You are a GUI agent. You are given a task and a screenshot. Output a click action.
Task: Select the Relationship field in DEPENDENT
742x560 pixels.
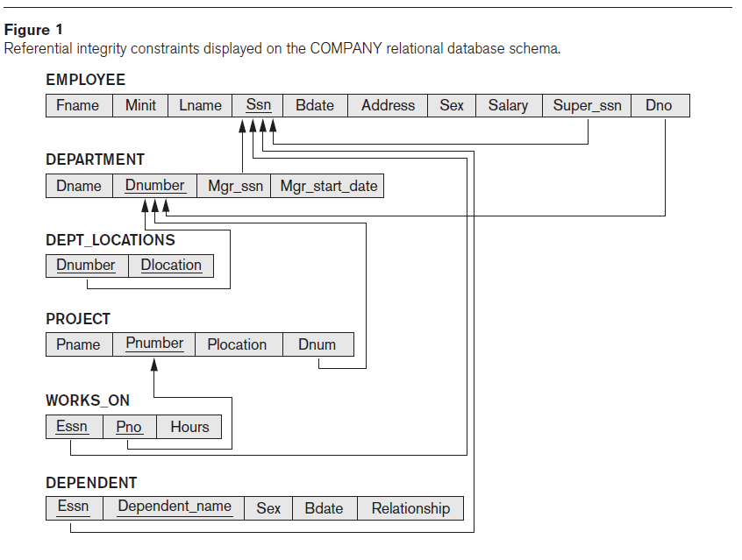coord(410,507)
